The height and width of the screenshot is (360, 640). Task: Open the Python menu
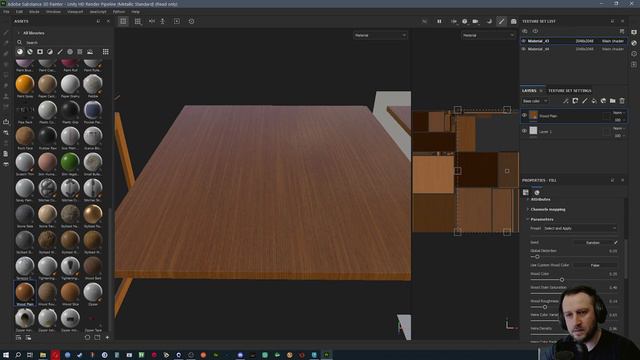click(119, 12)
